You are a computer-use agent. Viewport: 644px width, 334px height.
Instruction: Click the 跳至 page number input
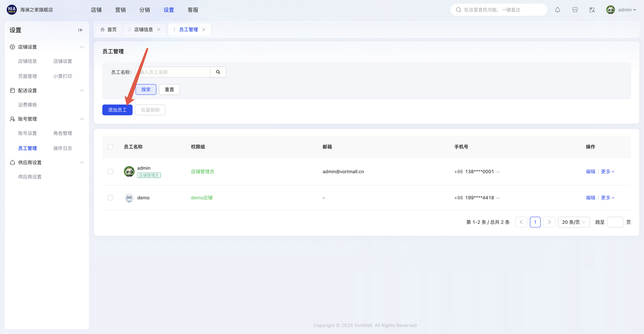click(615, 222)
